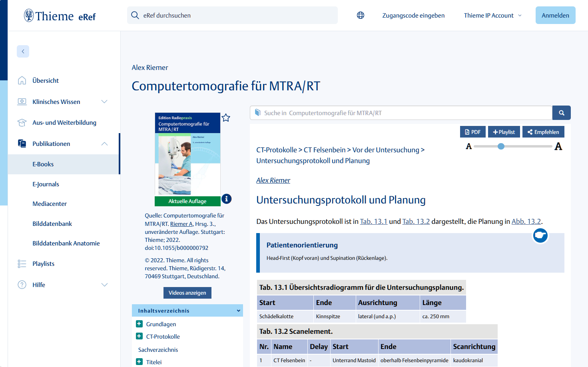Click the Riemer A link in source citation
Viewport: 588px width, 367px height.
click(x=181, y=224)
